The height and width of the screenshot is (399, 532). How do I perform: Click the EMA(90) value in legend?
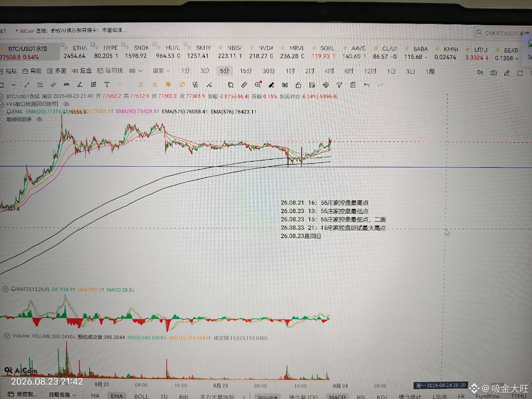(x=138, y=111)
